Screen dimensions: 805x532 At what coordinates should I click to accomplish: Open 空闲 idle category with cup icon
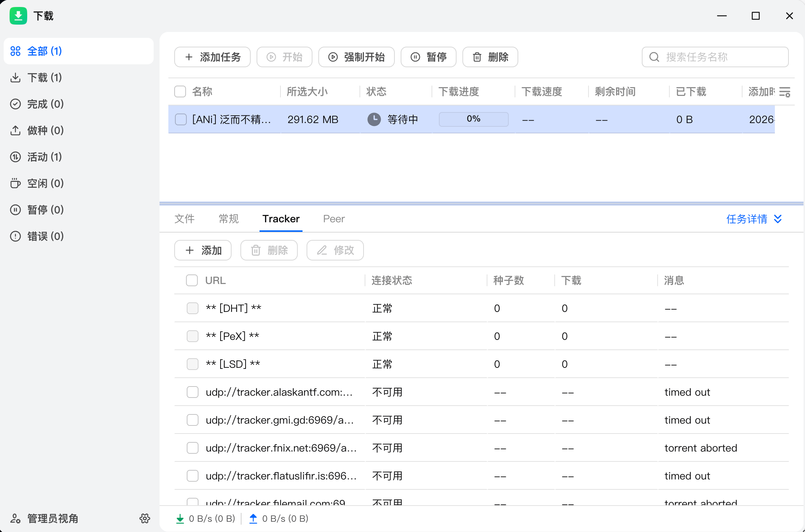point(45,183)
